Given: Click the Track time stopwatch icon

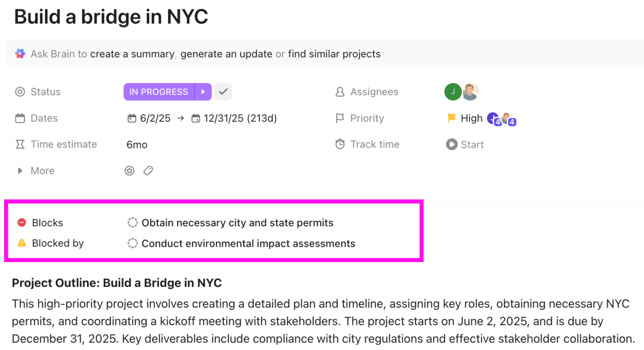Looking at the screenshot, I should coord(339,144).
